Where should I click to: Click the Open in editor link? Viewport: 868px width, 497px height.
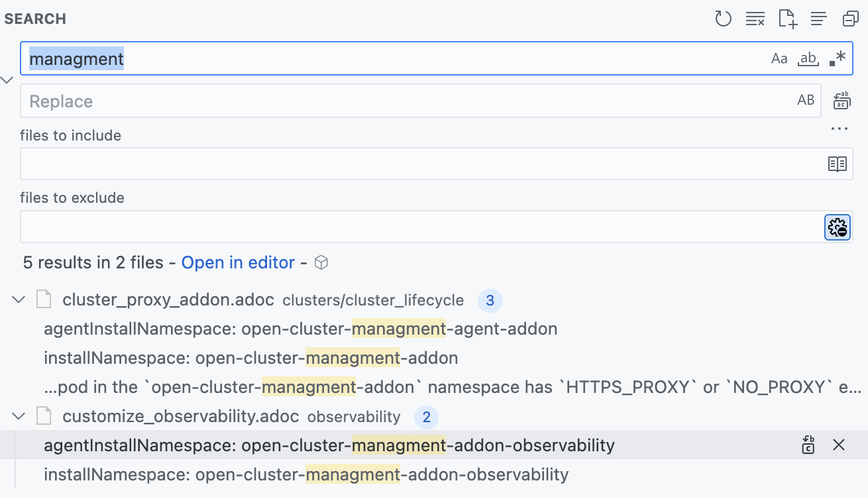tap(238, 263)
